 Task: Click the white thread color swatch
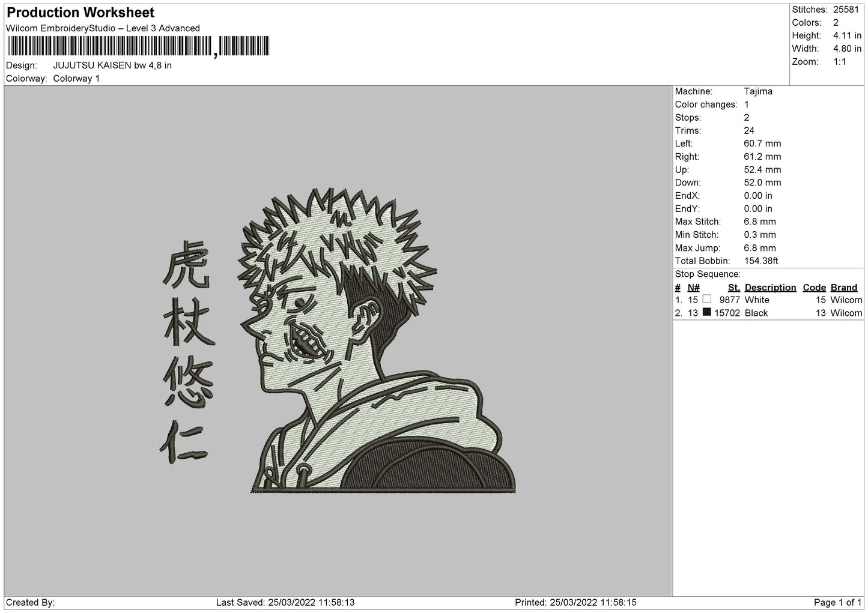[x=706, y=299]
